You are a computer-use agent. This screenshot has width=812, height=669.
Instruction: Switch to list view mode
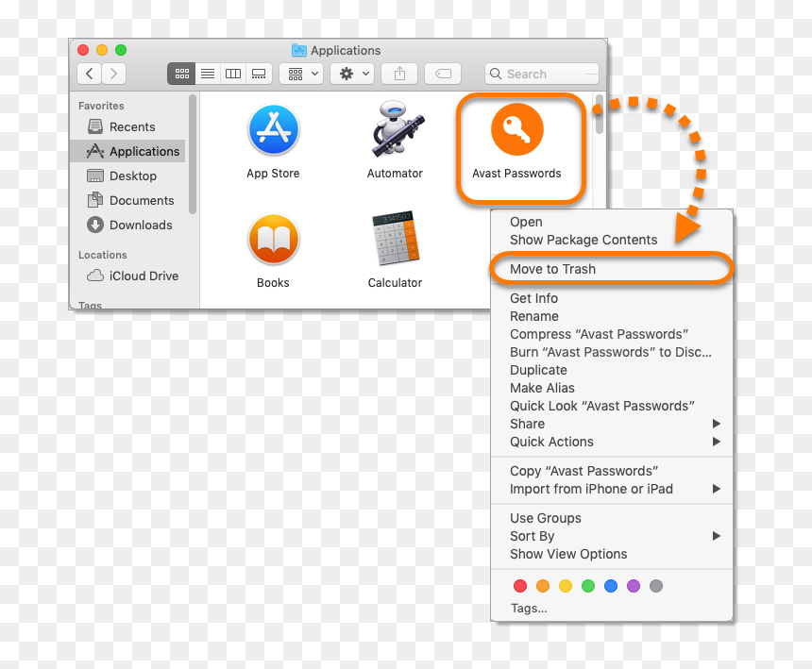208,74
